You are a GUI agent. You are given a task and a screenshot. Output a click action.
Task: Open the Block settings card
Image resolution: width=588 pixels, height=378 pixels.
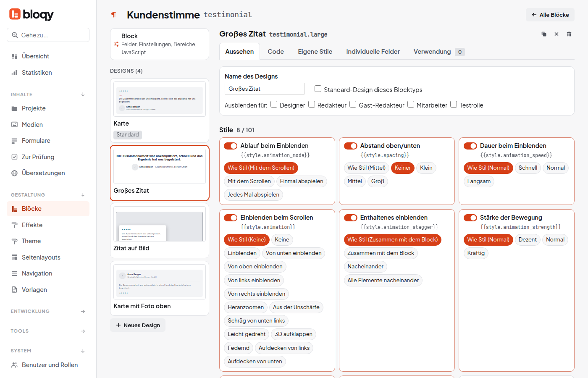[160, 44]
